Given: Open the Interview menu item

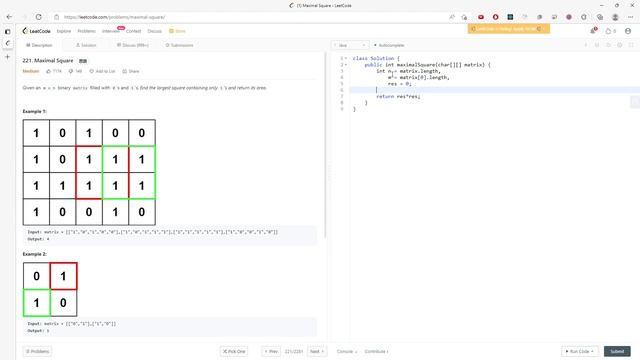Looking at the screenshot, I should (111, 31).
